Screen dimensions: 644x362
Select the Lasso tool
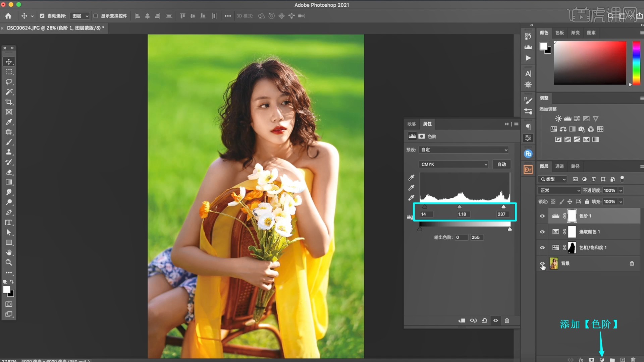[x=9, y=82]
